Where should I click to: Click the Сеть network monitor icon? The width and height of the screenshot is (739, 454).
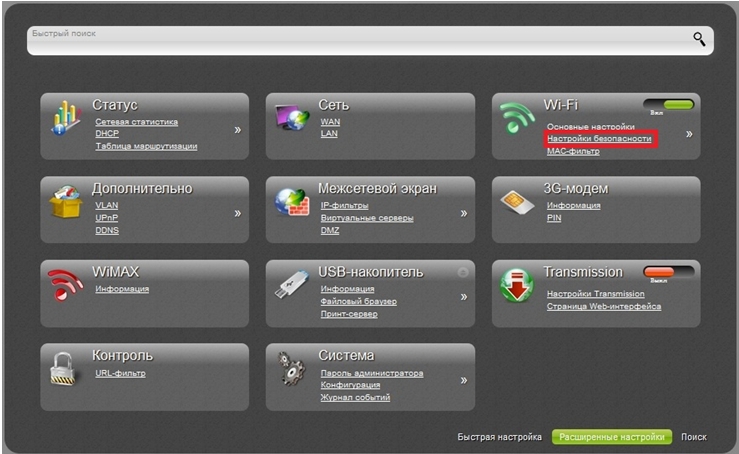point(293,119)
